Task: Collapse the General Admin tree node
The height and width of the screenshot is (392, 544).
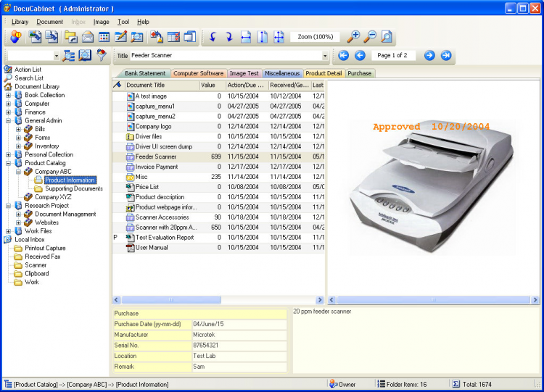Action: coord(9,120)
